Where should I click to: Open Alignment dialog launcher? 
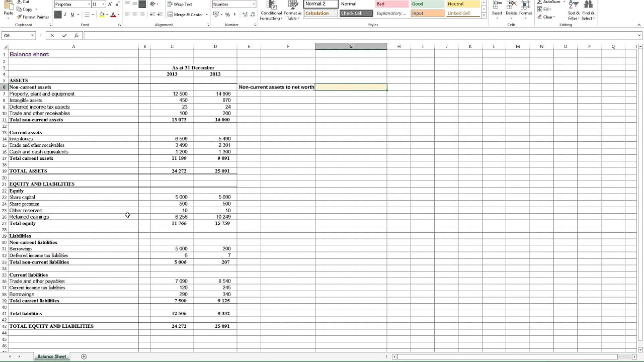[x=208, y=25]
